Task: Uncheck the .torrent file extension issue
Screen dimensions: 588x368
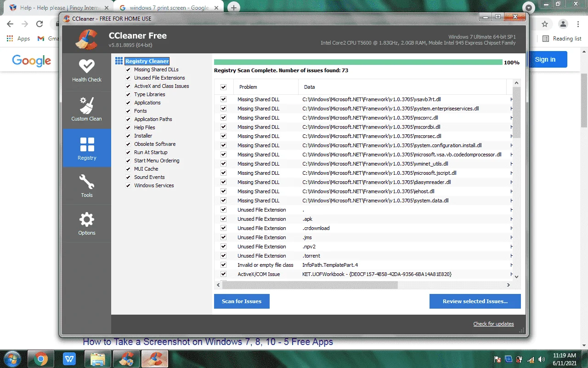Action: pyautogui.click(x=223, y=256)
